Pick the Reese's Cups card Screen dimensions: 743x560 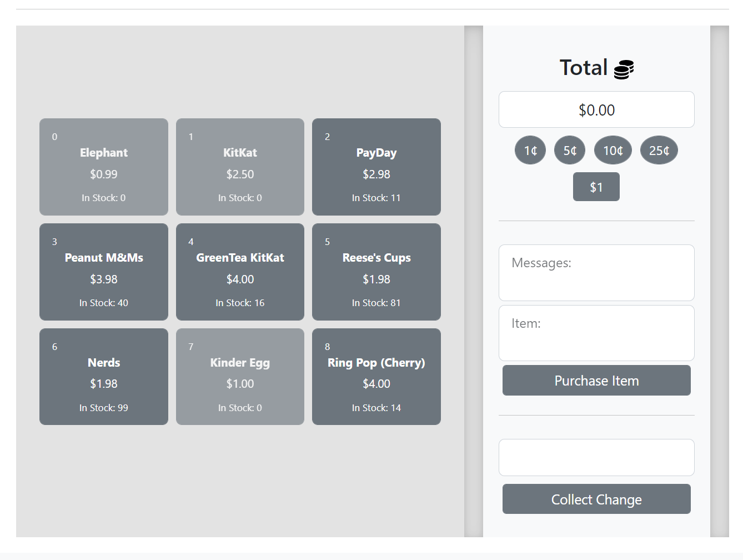[x=376, y=272]
